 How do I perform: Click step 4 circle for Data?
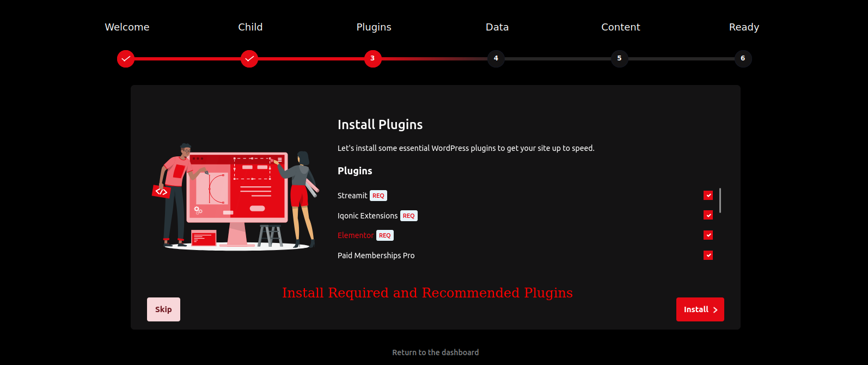coord(496,58)
